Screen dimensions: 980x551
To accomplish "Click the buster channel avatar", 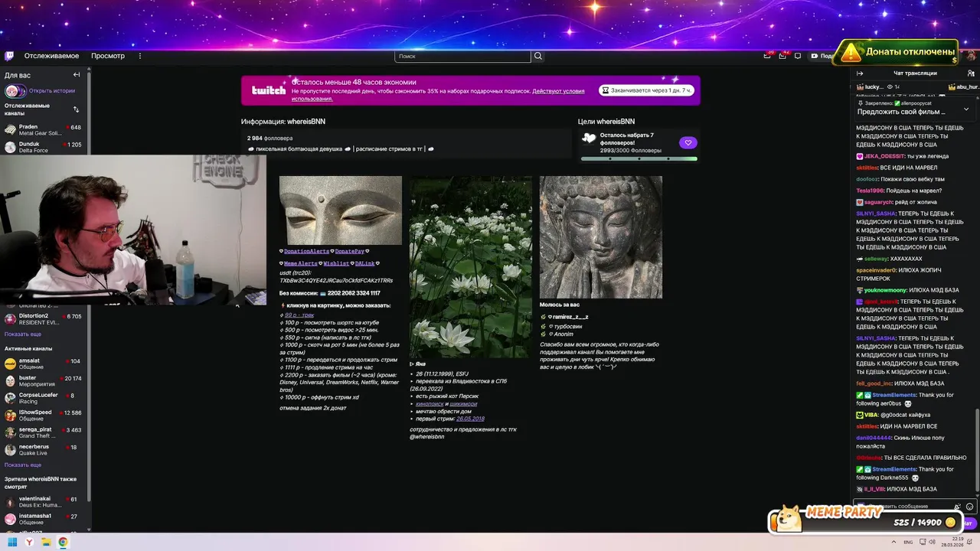I will coord(10,380).
